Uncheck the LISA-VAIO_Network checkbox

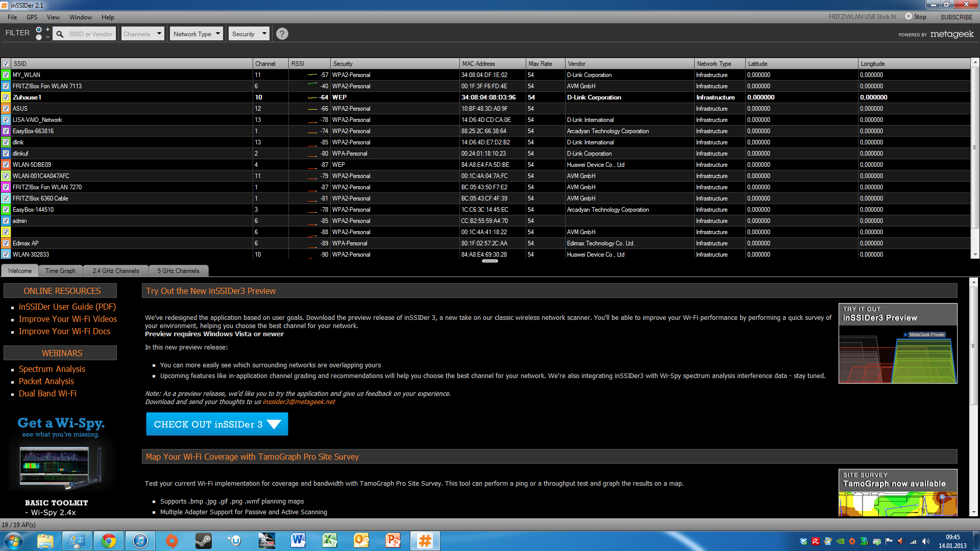[x=6, y=120]
